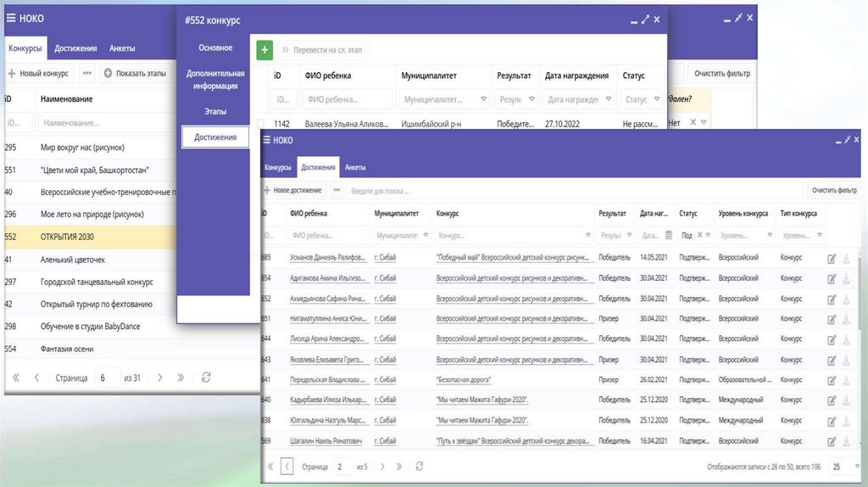
Task: Edit the Передельская Владислава row
Action: 832,381
